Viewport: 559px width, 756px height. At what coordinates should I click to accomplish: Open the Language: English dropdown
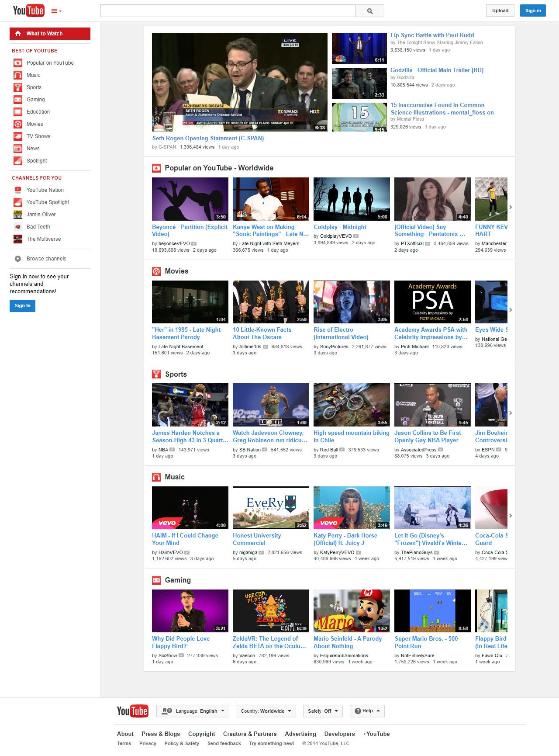[193, 711]
